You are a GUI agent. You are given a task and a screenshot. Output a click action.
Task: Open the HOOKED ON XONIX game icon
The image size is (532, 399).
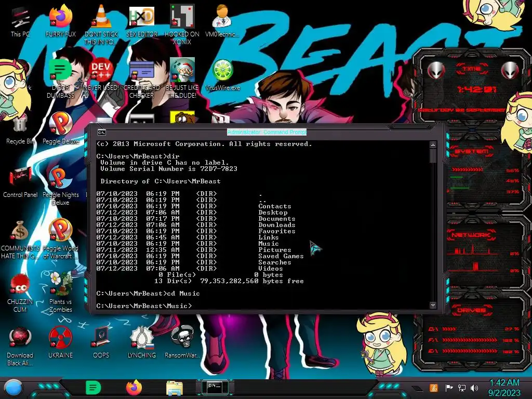[182, 24]
